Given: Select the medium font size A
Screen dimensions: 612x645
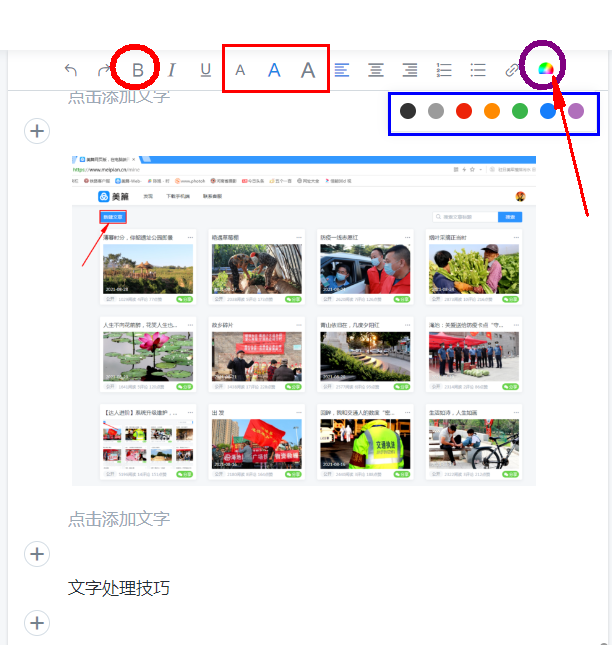Looking at the screenshot, I should click(x=274, y=70).
